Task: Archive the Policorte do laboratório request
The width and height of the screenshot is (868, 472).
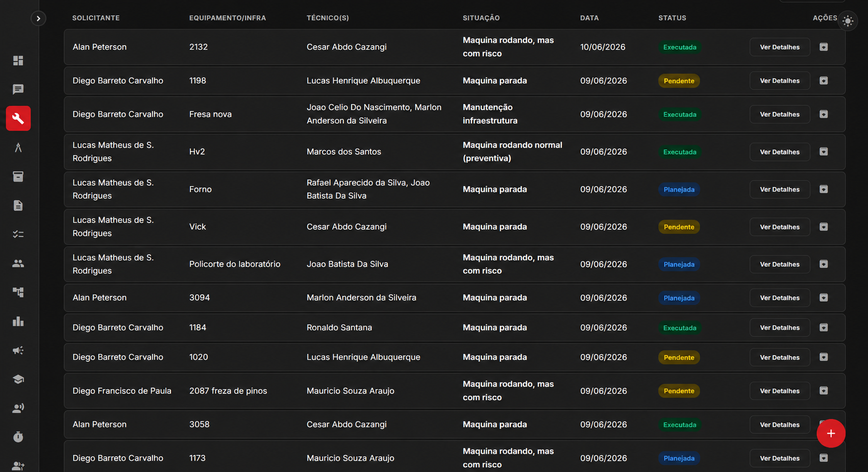Action: pos(824,264)
